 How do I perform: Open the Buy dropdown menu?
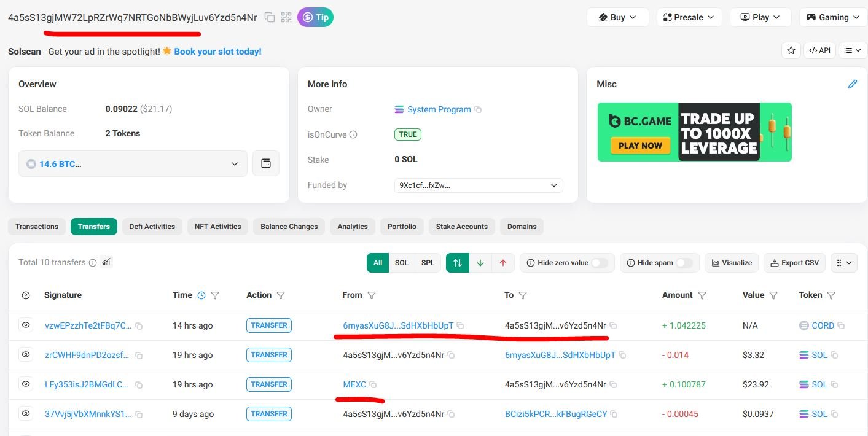click(617, 17)
